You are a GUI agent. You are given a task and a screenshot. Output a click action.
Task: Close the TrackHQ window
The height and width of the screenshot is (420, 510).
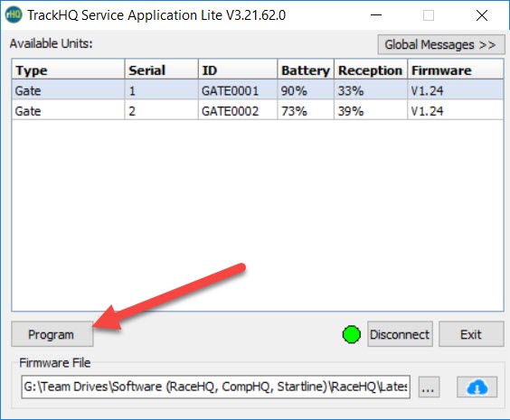click(482, 15)
